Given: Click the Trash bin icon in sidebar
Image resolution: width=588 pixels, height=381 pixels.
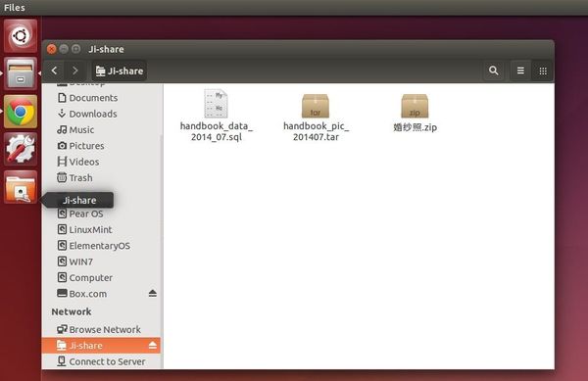Looking at the screenshot, I should tap(62, 177).
